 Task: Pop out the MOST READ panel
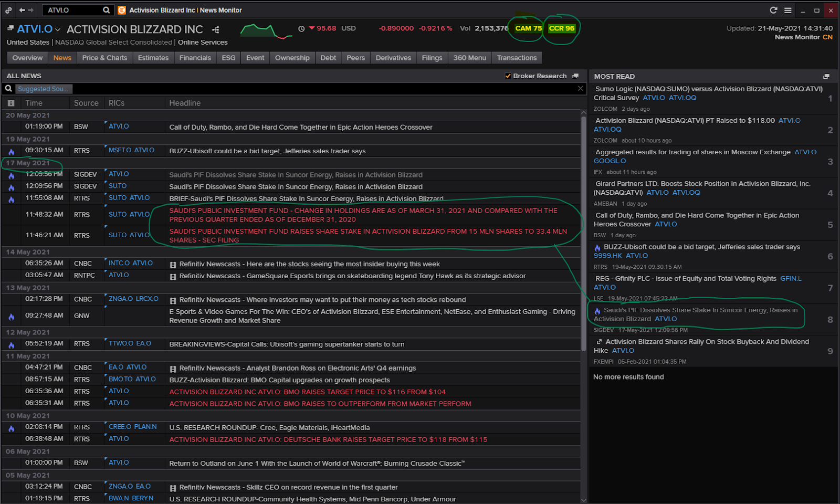(826, 77)
